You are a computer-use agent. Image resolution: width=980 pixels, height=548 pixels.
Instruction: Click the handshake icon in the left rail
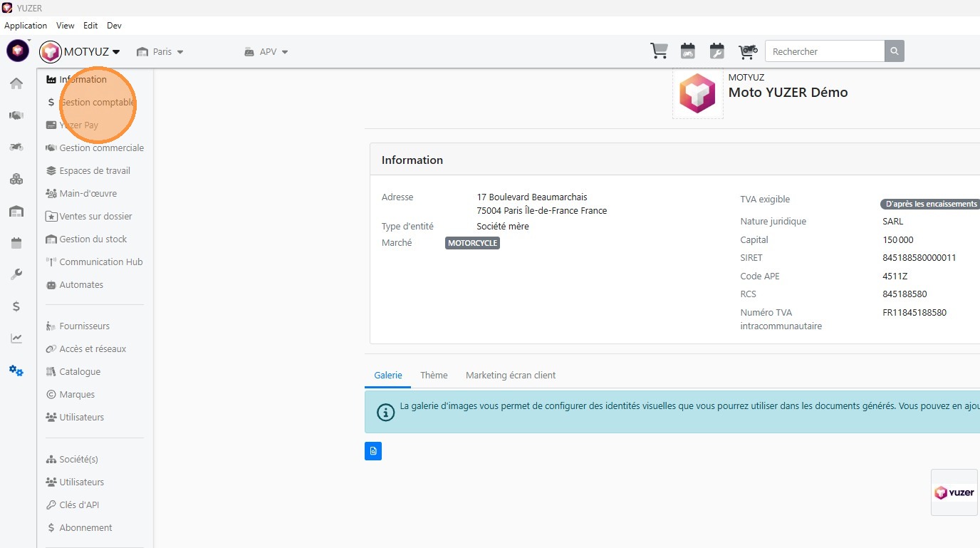(16, 115)
